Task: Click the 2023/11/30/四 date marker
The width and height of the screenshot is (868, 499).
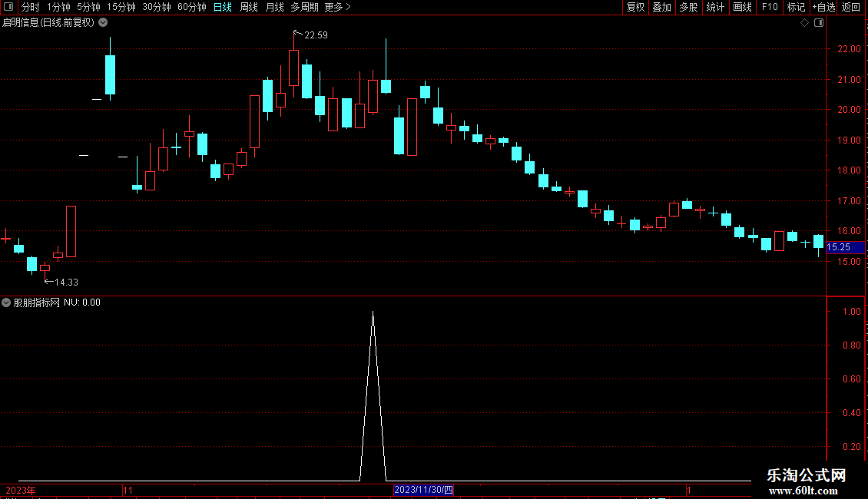Action: coord(423,490)
